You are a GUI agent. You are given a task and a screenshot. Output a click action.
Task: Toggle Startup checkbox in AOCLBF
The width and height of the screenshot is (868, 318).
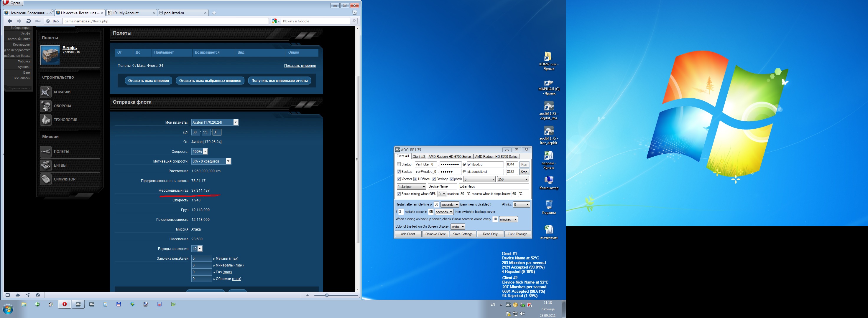tap(399, 164)
